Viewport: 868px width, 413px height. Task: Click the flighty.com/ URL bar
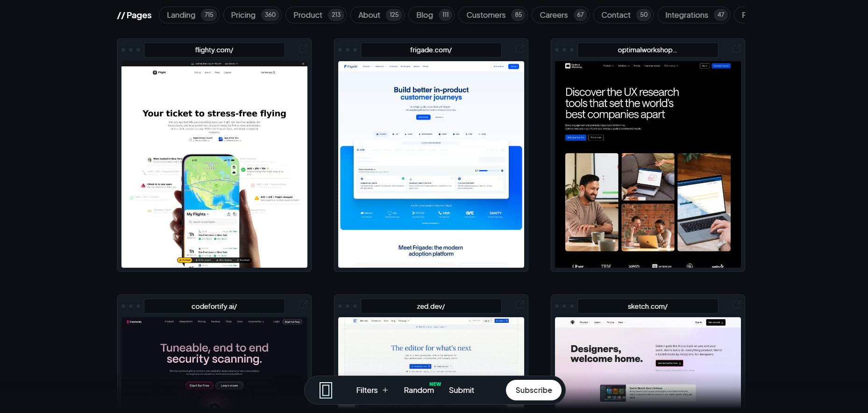214,50
